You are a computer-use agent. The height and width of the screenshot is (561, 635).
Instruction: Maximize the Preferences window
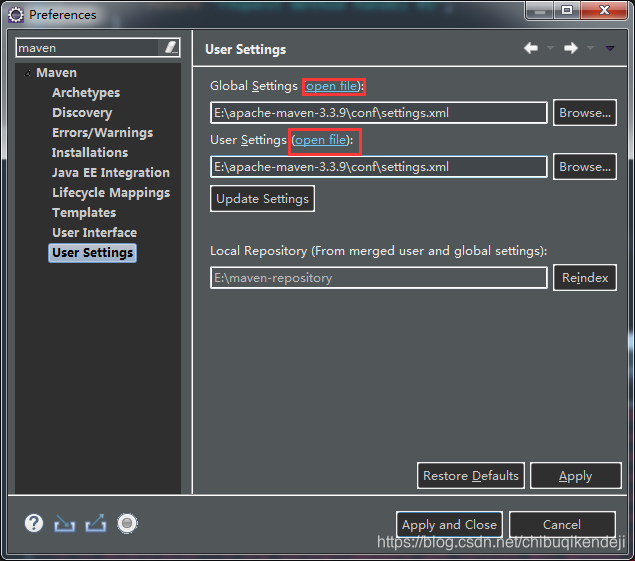567,10
